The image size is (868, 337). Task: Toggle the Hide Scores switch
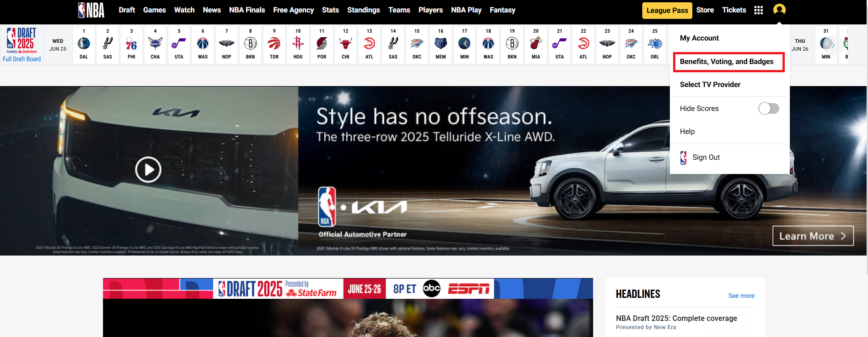tap(769, 109)
